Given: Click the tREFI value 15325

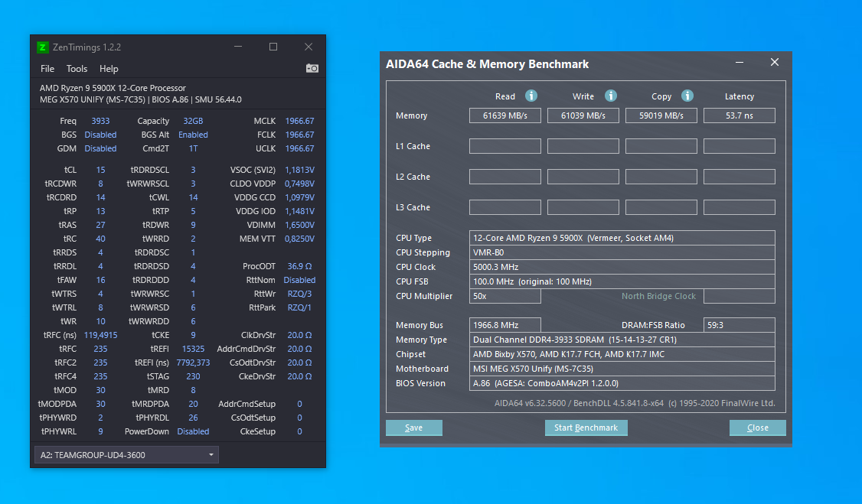Looking at the screenshot, I should pyautogui.click(x=193, y=349).
